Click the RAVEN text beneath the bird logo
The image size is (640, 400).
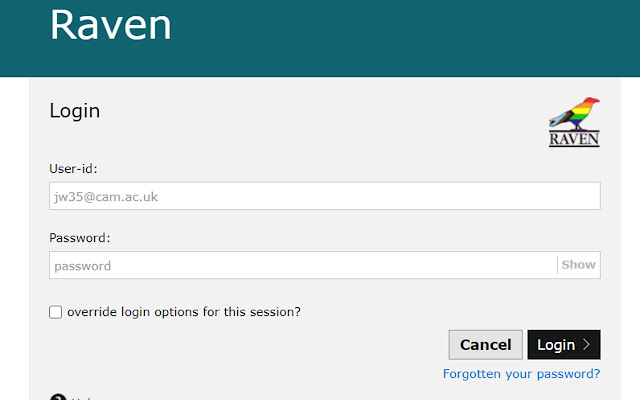click(574, 139)
